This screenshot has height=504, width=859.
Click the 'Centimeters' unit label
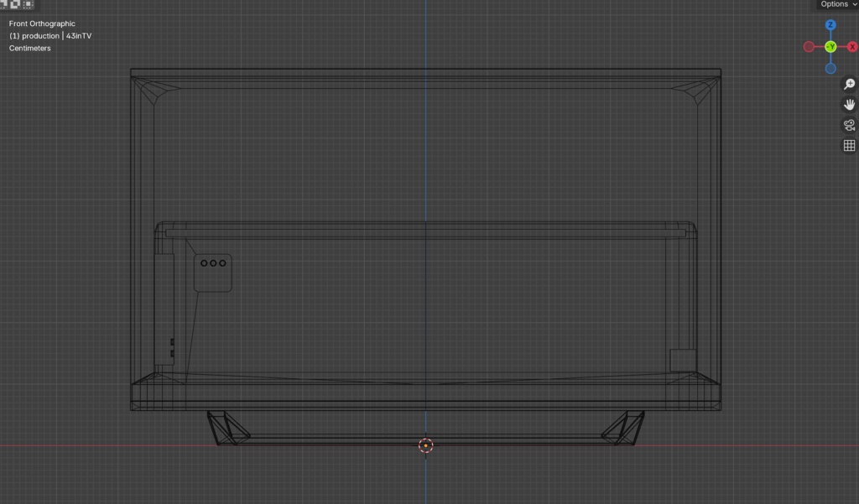(x=29, y=48)
